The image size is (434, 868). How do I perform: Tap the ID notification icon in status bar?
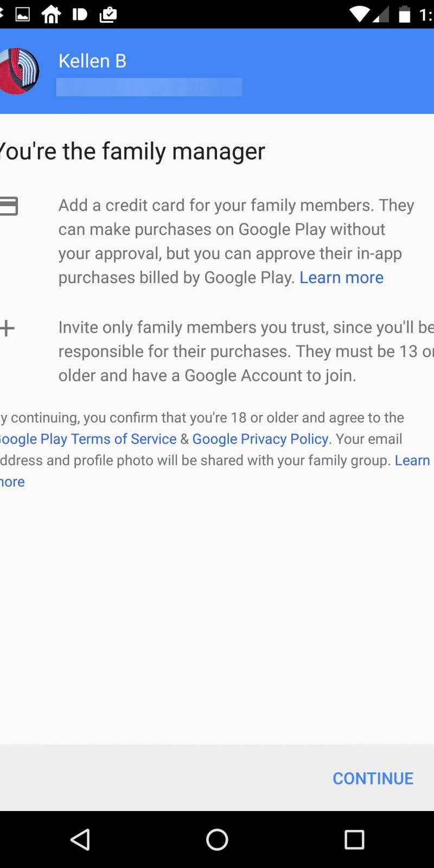tap(79, 15)
